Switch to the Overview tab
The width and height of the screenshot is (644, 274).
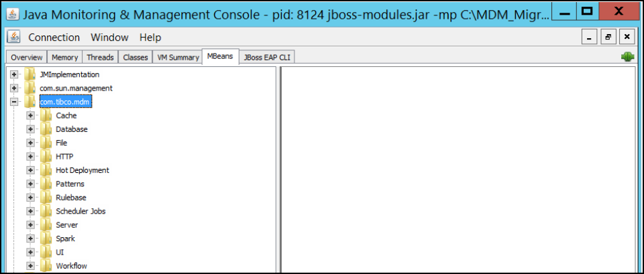27,58
